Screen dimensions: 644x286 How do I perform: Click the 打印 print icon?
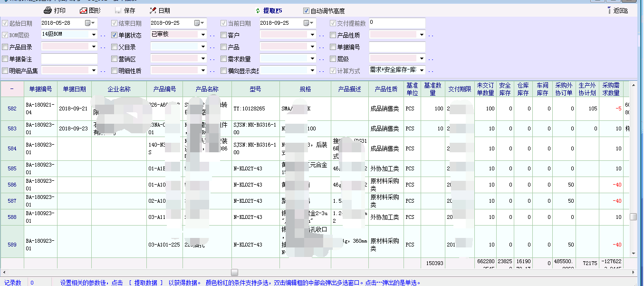tap(48, 10)
